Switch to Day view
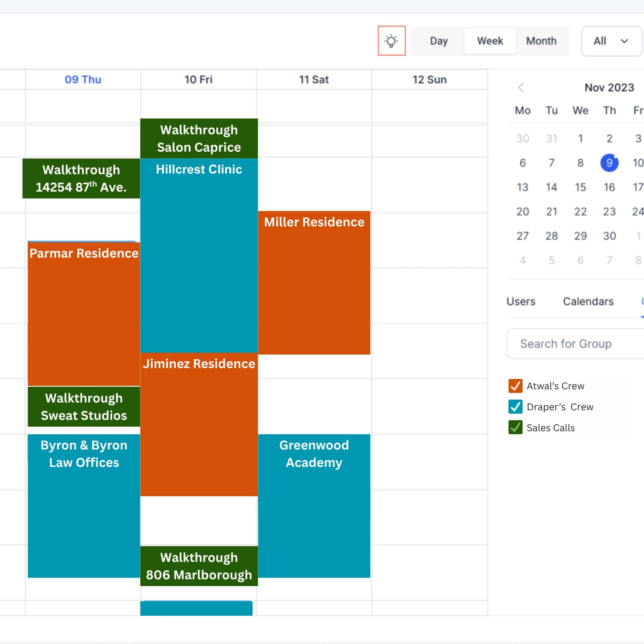 (x=438, y=41)
